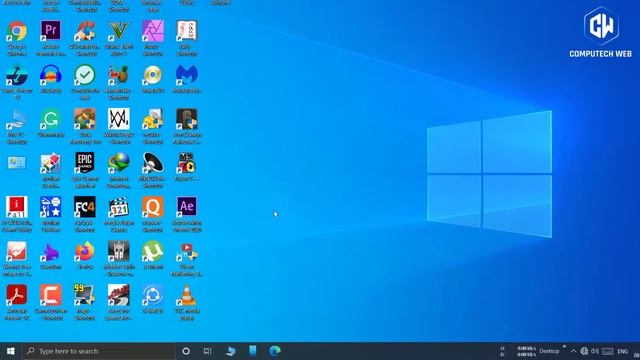Launch Microsoft Edge from the taskbar
Image resolution: width=640 pixels, height=360 pixels.
[275, 351]
